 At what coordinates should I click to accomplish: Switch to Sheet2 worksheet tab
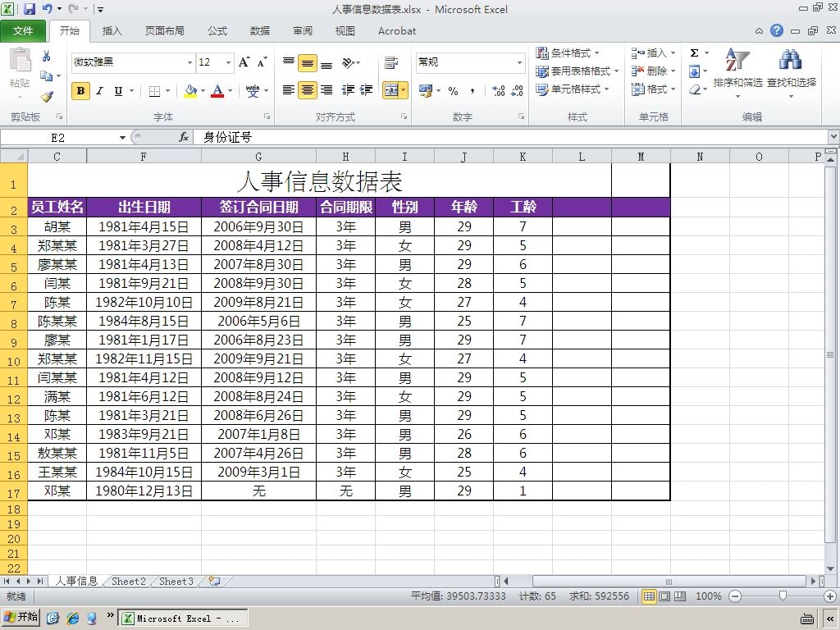tap(129, 582)
